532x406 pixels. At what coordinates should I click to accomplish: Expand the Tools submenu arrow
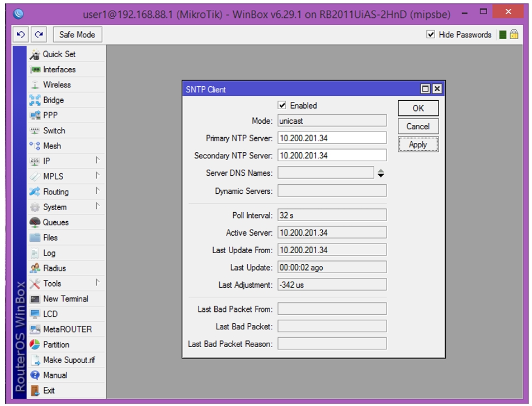[98, 283]
